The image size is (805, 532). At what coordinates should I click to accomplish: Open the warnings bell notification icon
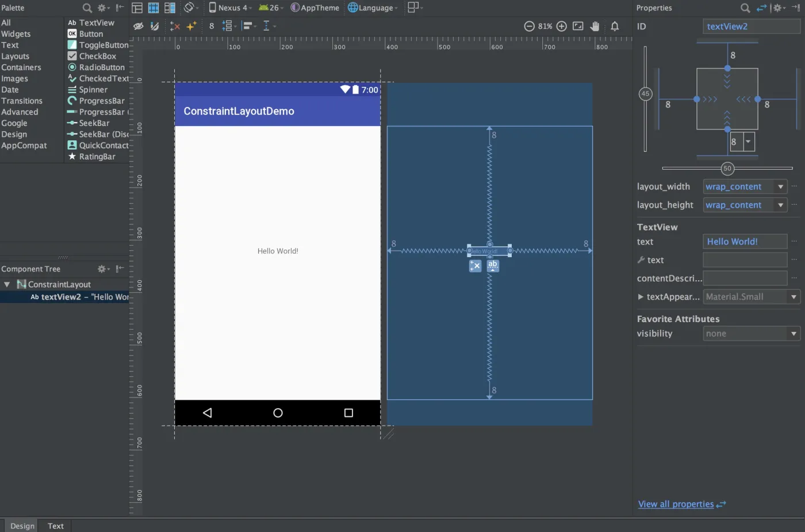[x=615, y=26]
